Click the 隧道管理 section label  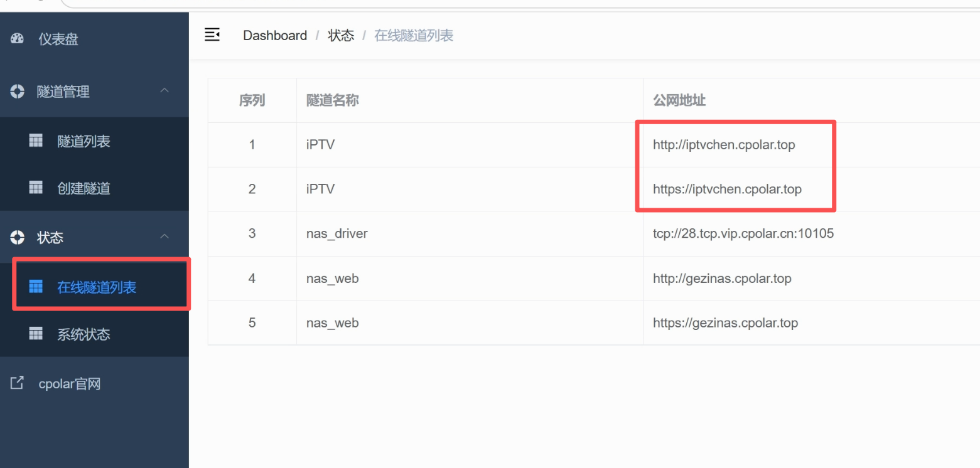(63, 92)
